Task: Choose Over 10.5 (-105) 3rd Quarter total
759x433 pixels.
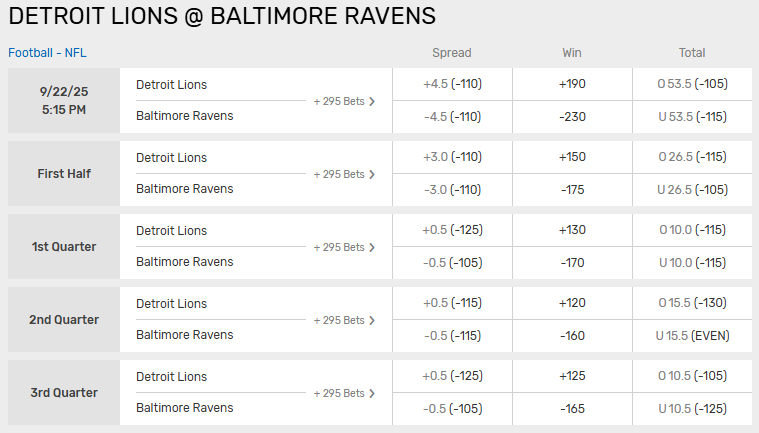Action: click(x=692, y=376)
